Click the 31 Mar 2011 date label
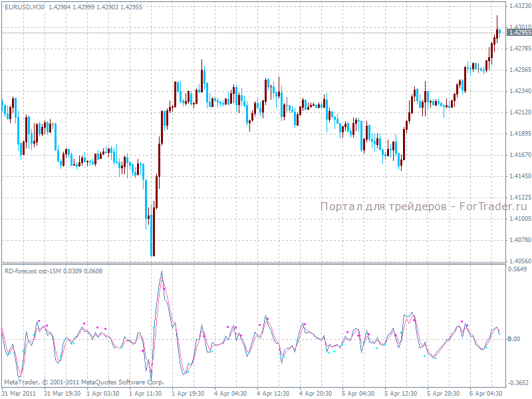Image resolution: width=532 pixels, height=399 pixels. coord(19,394)
